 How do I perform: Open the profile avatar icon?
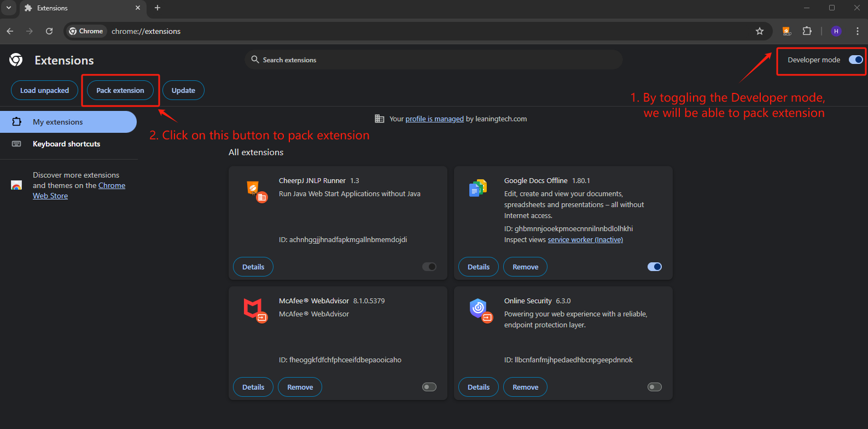point(836,31)
